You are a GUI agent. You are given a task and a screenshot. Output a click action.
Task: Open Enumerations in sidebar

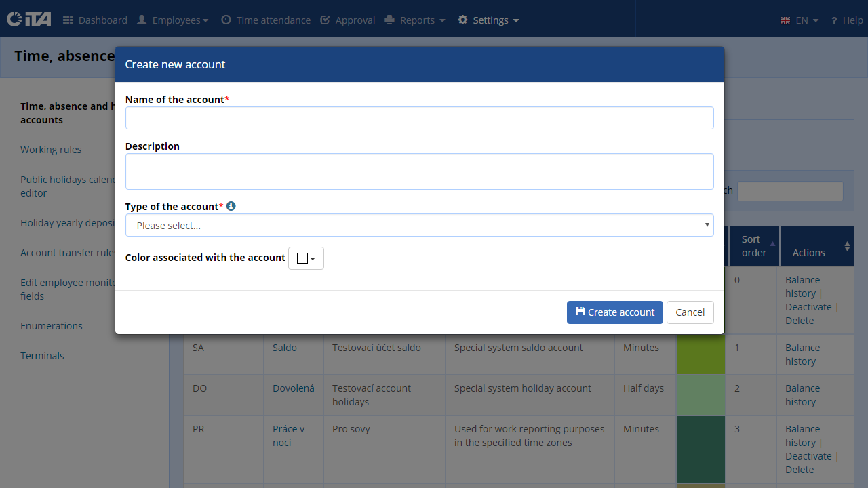coord(52,326)
